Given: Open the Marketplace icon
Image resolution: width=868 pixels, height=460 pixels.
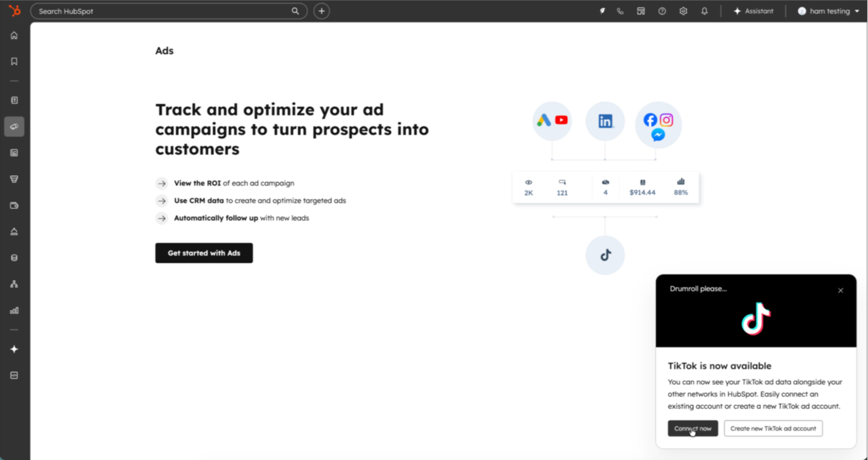Looking at the screenshot, I should coord(641,11).
